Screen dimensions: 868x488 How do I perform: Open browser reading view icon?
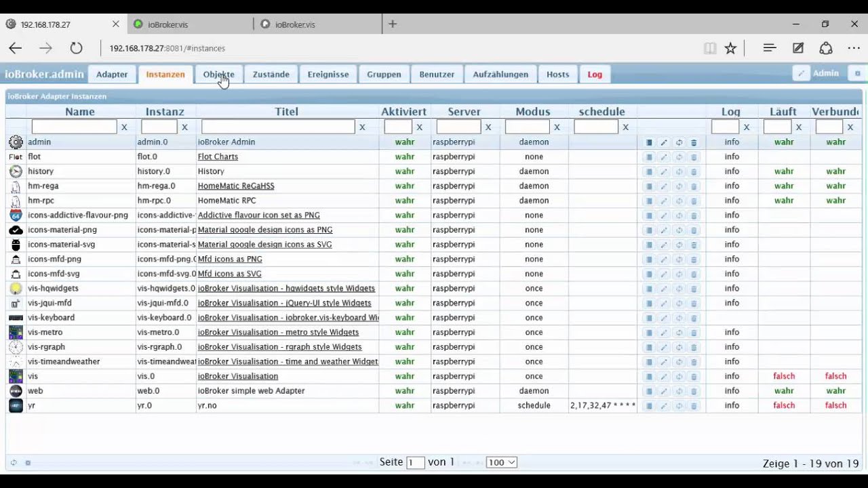710,48
